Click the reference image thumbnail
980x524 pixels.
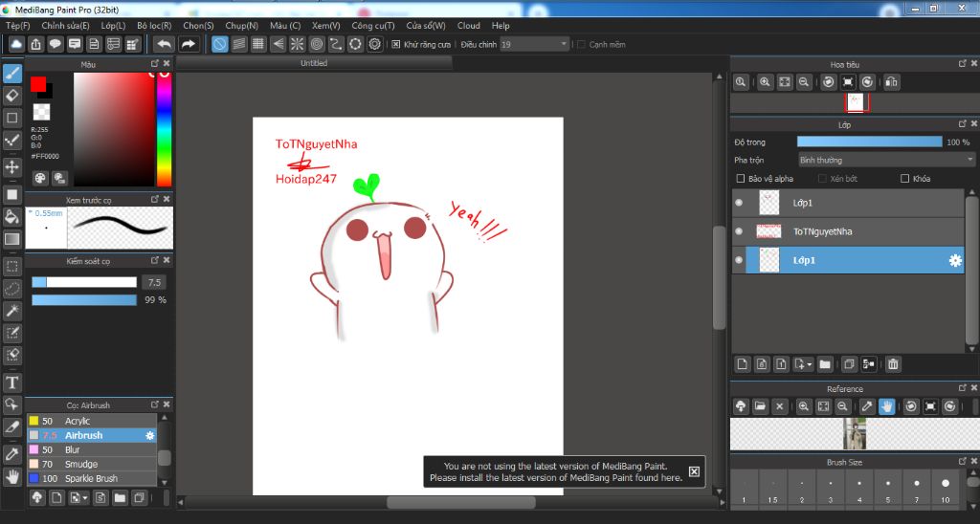(854, 433)
